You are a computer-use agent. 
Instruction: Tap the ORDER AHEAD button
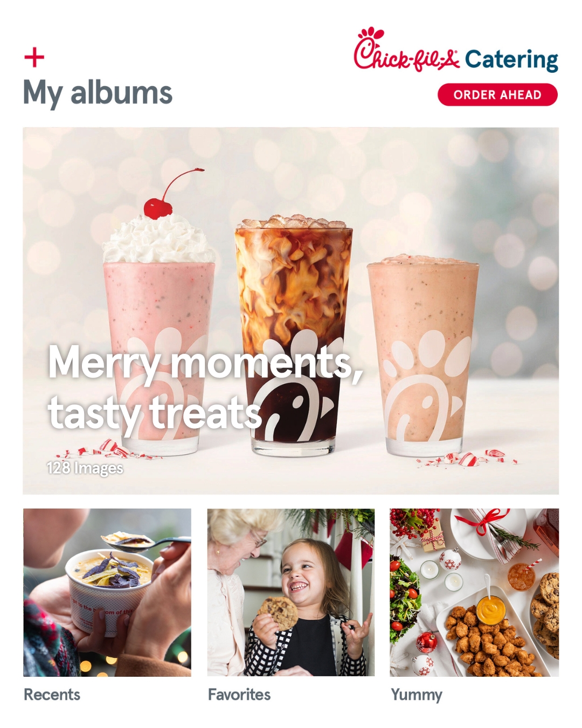(x=497, y=95)
